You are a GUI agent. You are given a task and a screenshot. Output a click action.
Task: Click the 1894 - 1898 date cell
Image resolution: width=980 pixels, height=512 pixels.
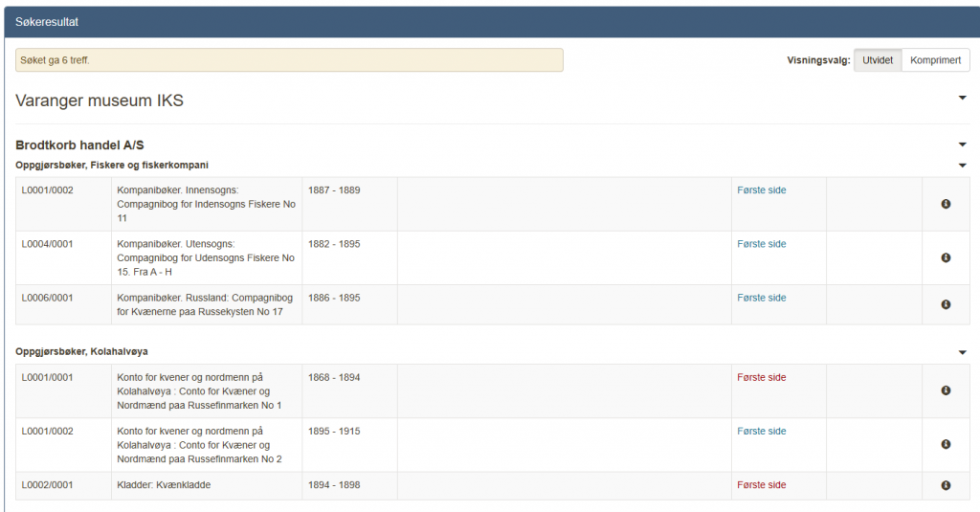point(350,486)
